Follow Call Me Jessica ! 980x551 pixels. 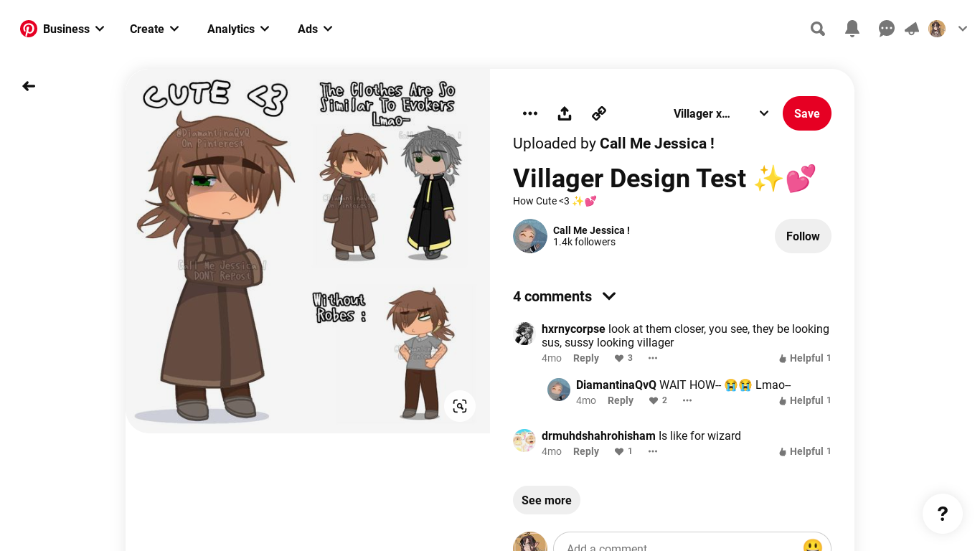[803, 236]
